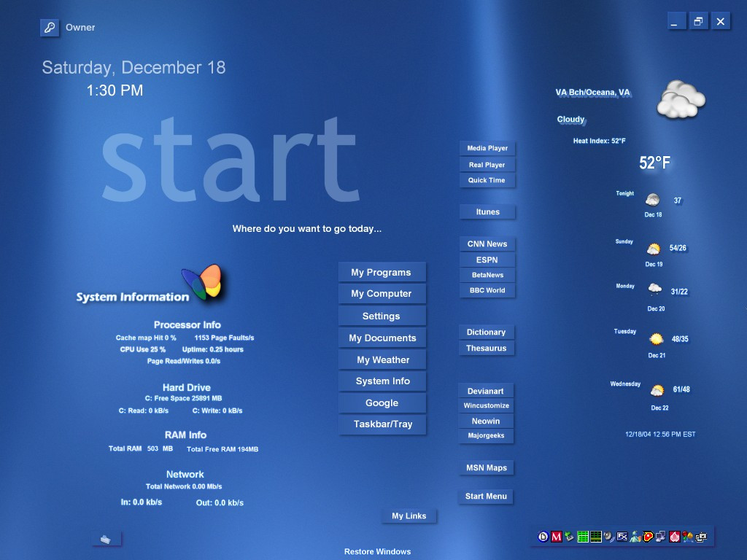Click the key icon next to Owner
The height and width of the screenshot is (560, 747).
(50, 28)
